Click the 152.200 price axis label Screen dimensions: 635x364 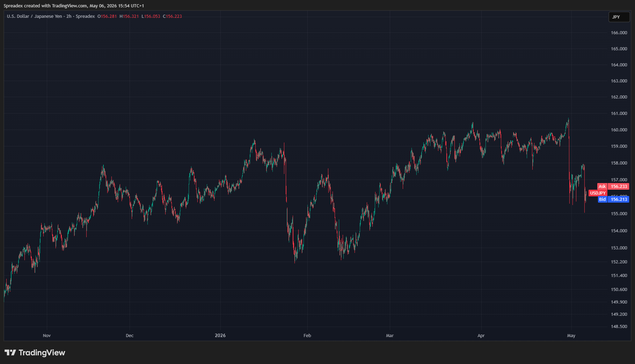619,262
